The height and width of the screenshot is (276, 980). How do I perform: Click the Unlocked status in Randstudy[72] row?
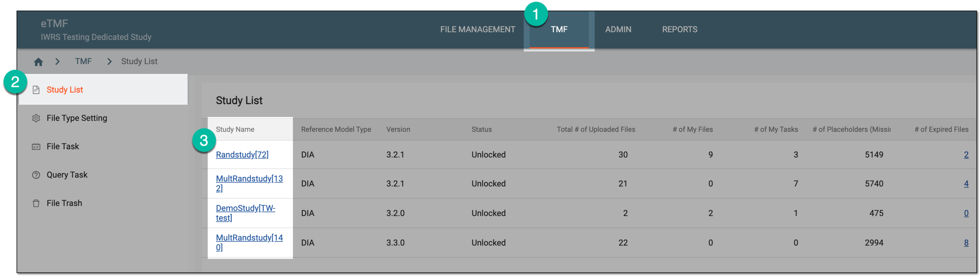[x=488, y=155]
